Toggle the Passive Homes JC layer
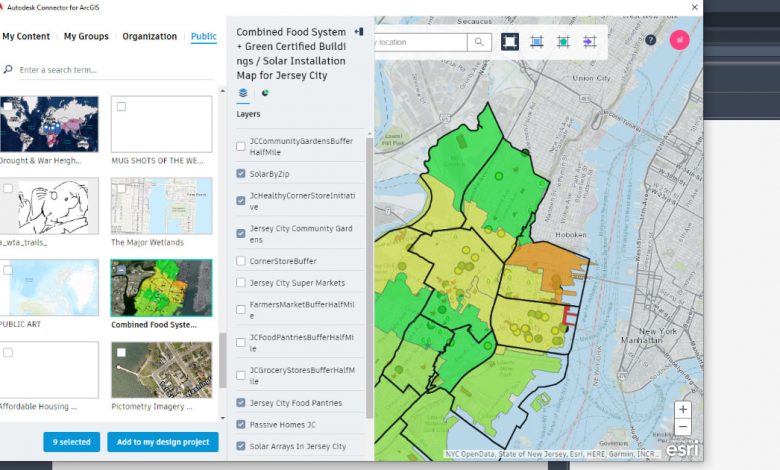 pos(241,425)
